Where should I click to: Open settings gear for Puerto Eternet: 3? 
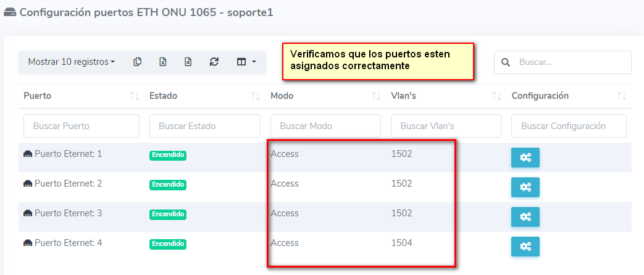525,217
